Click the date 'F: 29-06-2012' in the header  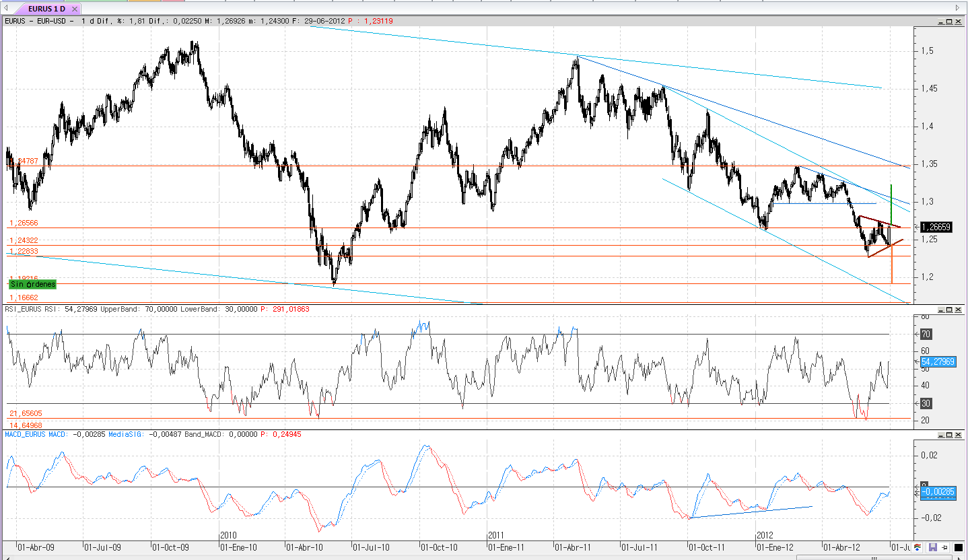pos(318,21)
